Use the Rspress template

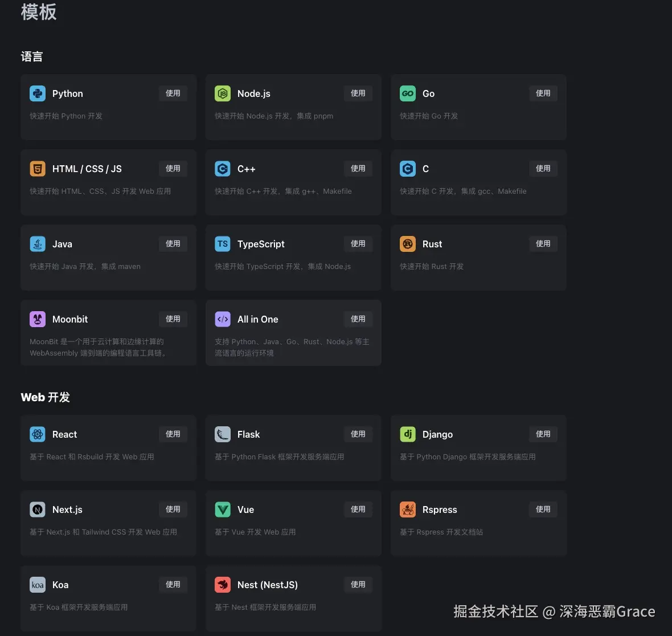pyautogui.click(x=543, y=509)
